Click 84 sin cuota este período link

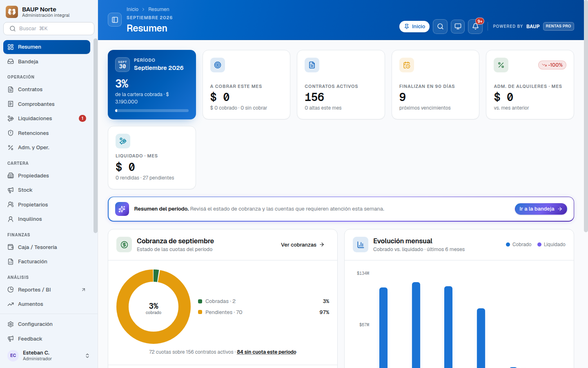point(267,352)
